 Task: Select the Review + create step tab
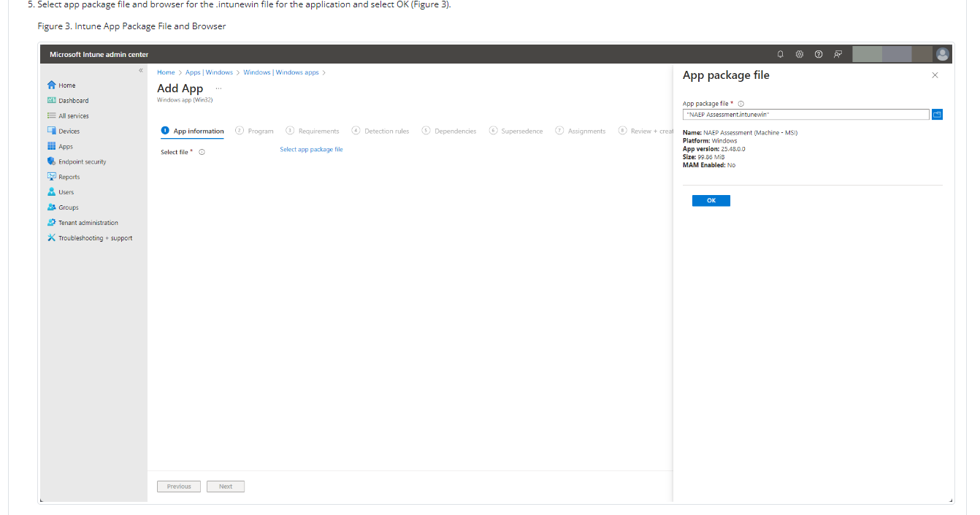click(646, 131)
